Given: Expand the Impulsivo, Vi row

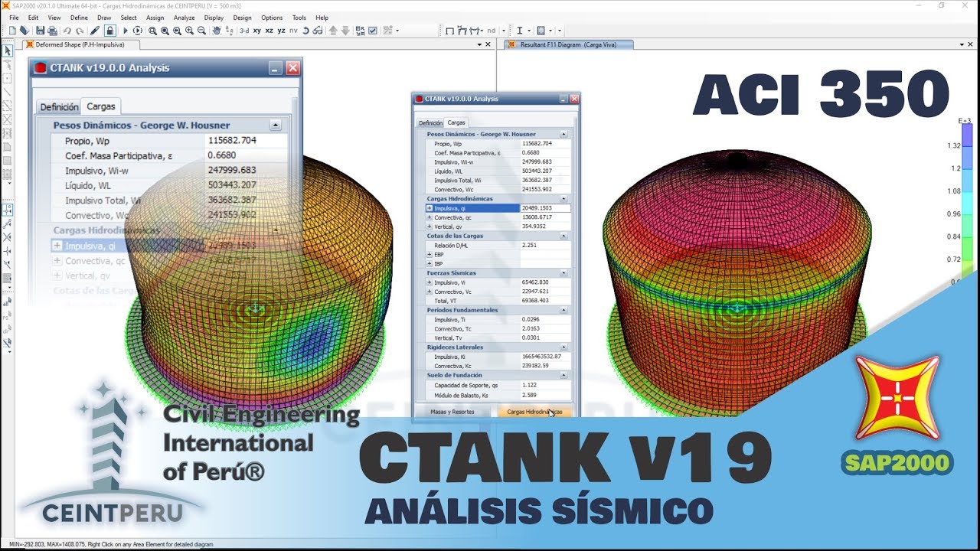Looking at the screenshot, I should [430, 282].
